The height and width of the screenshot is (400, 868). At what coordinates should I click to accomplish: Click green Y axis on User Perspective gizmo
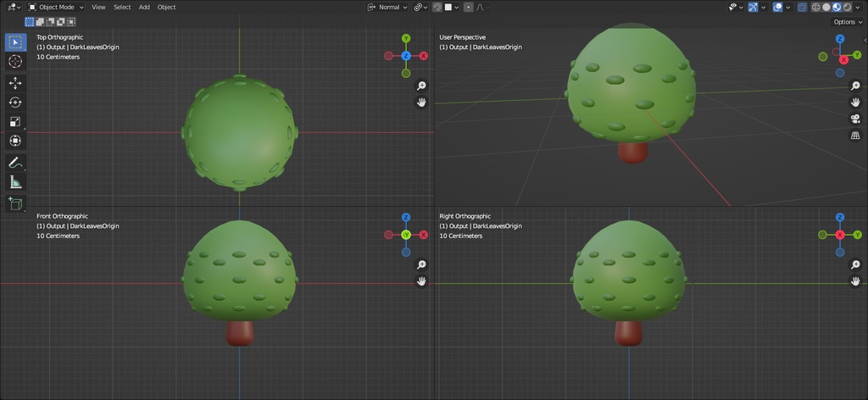pyautogui.click(x=857, y=55)
